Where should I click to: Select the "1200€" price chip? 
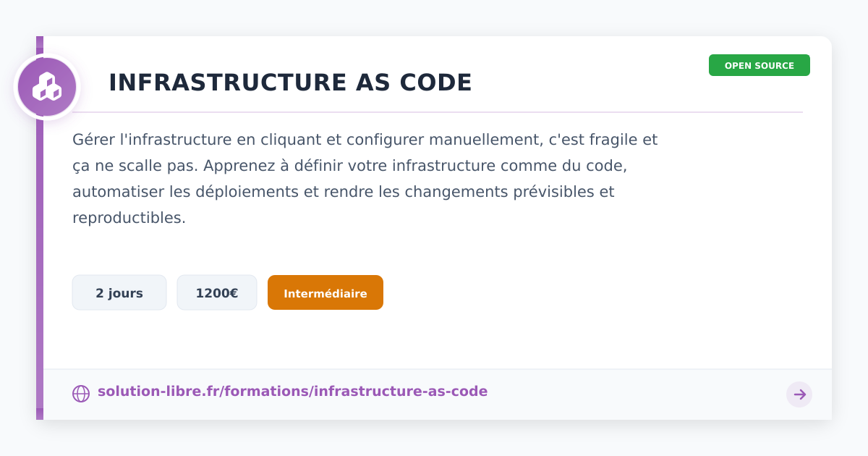(x=217, y=293)
